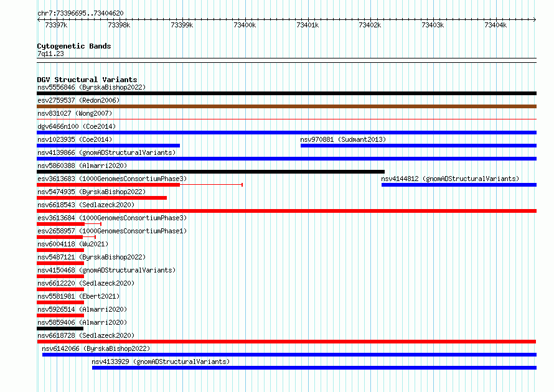Click esv3613683 (1000GenomesConsortiumPhase3) label

[112, 179]
